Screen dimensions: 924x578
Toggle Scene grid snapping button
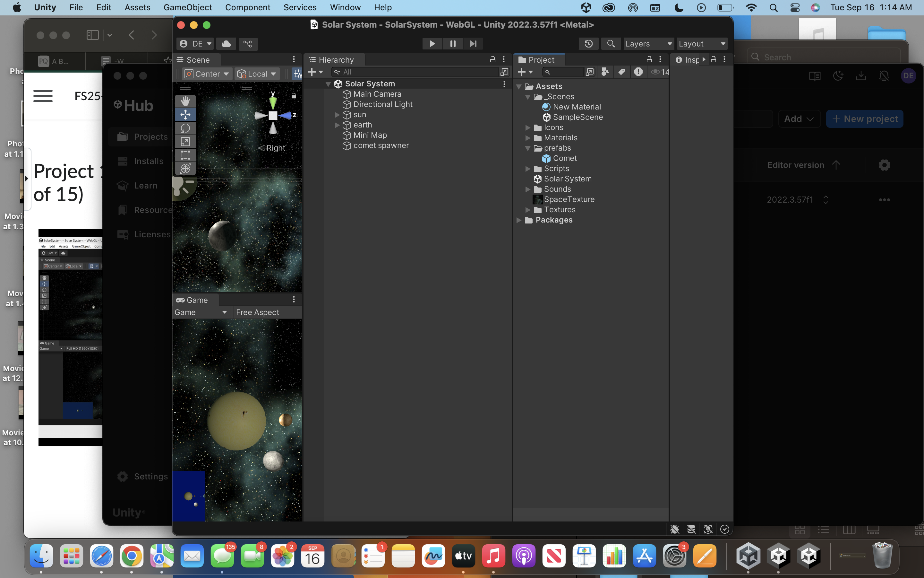(297, 74)
